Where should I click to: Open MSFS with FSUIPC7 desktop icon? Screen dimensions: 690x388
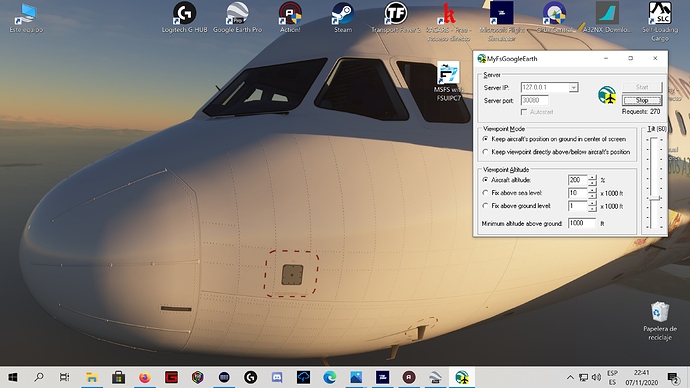point(448,82)
